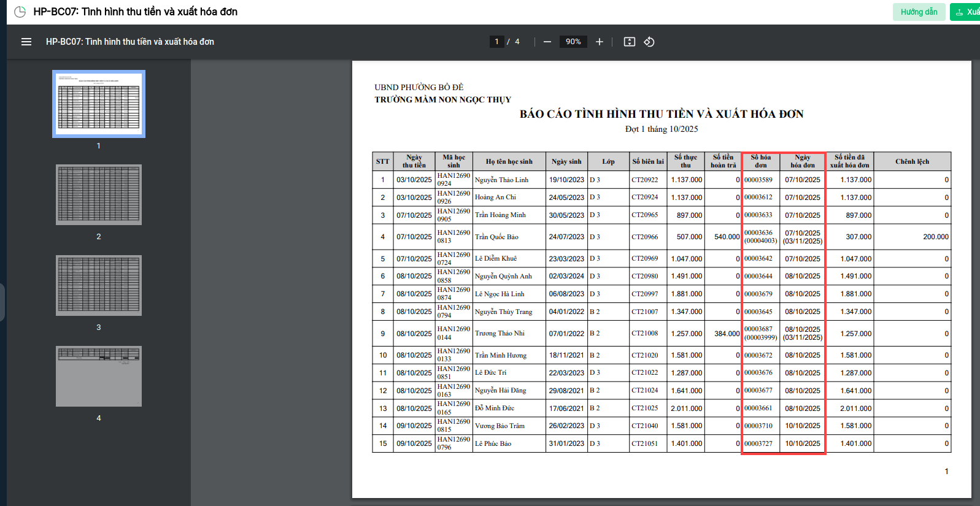The width and height of the screenshot is (980, 506).
Task: Click the zoom in plus icon
Action: 600,42
